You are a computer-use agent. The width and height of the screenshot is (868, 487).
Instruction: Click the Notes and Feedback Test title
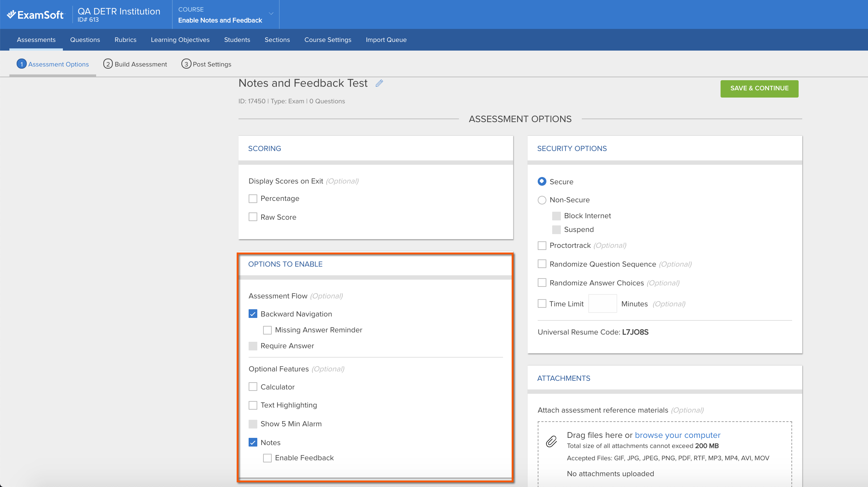(303, 83)
